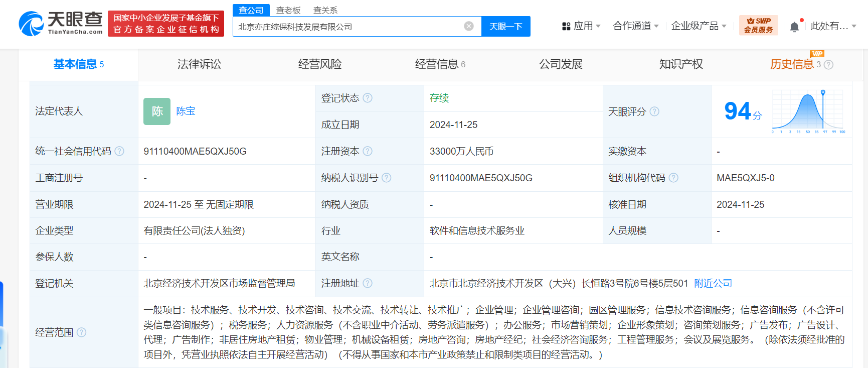Click the TianYanCha logo
Screen dimensions: 868x368
click(61, 24)
